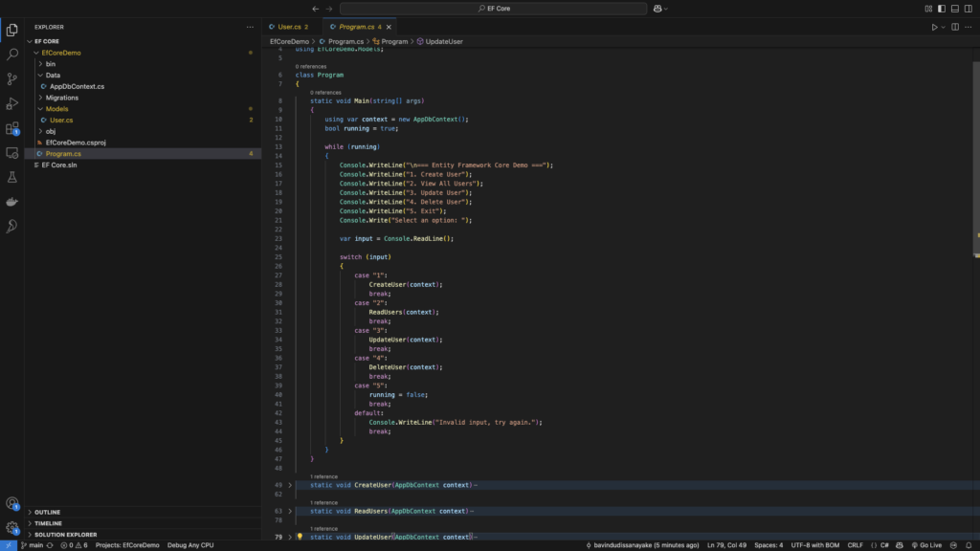
Task: Click the Accounts icon in the activity bar
Action: 11,503
